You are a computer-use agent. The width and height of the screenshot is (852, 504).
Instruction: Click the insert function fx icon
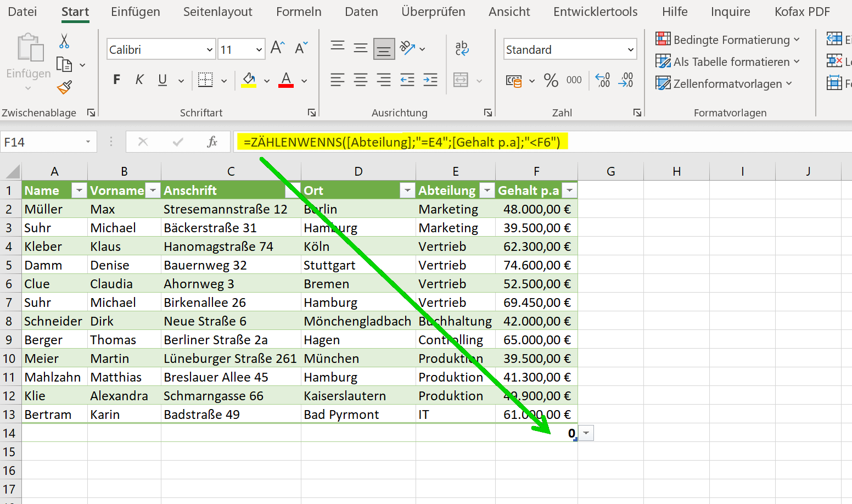click(x=212, y=142)
